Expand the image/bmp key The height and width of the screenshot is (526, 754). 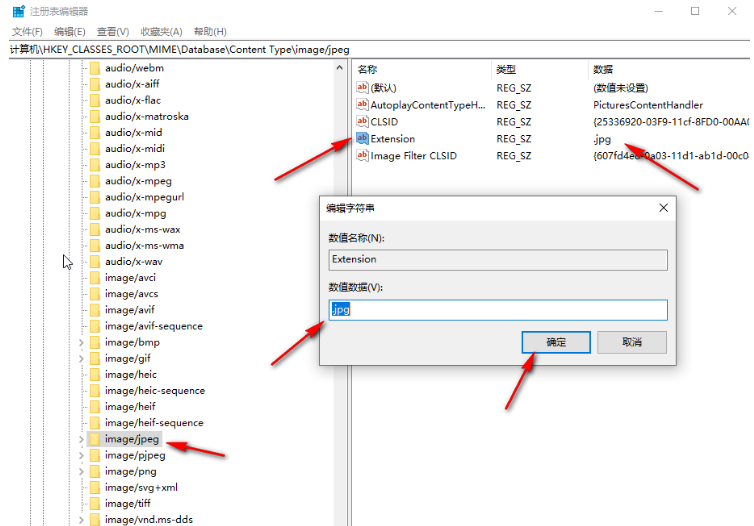pyautogui.click(x=81, y=342)
